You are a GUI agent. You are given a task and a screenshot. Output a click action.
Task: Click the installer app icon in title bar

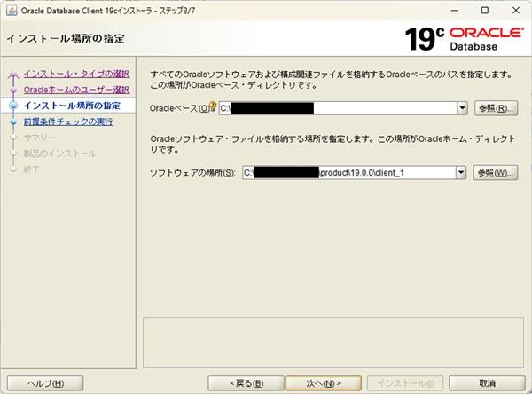9,10
